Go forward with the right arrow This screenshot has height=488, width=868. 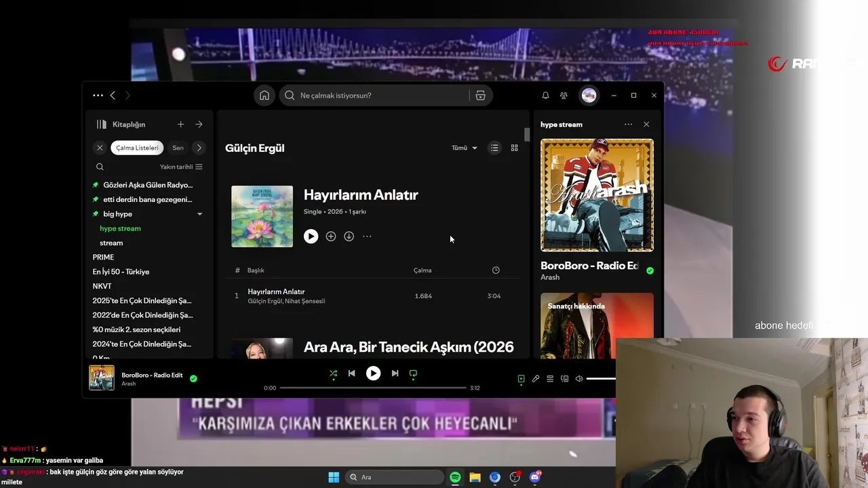click(x=127, y=96)
